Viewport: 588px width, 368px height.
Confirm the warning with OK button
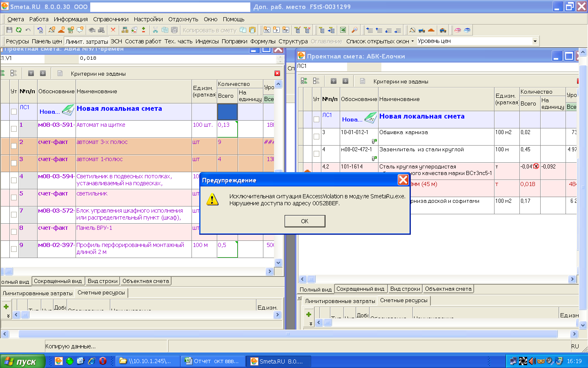coord(305,221)
